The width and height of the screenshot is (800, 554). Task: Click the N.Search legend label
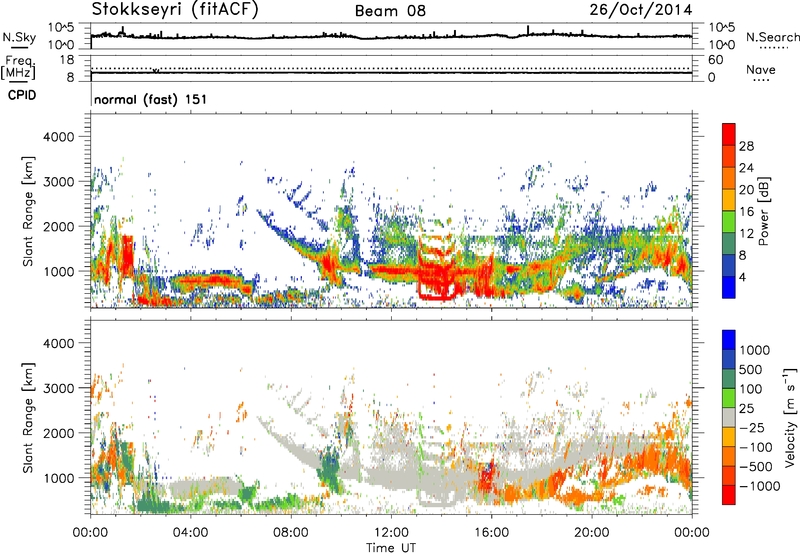pos(772,37)
